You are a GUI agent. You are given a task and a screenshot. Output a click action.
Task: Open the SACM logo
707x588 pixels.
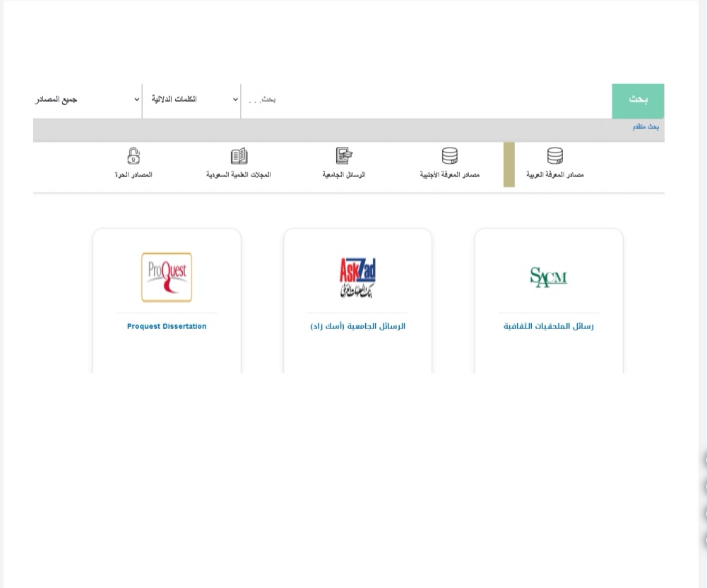point(549,277)
